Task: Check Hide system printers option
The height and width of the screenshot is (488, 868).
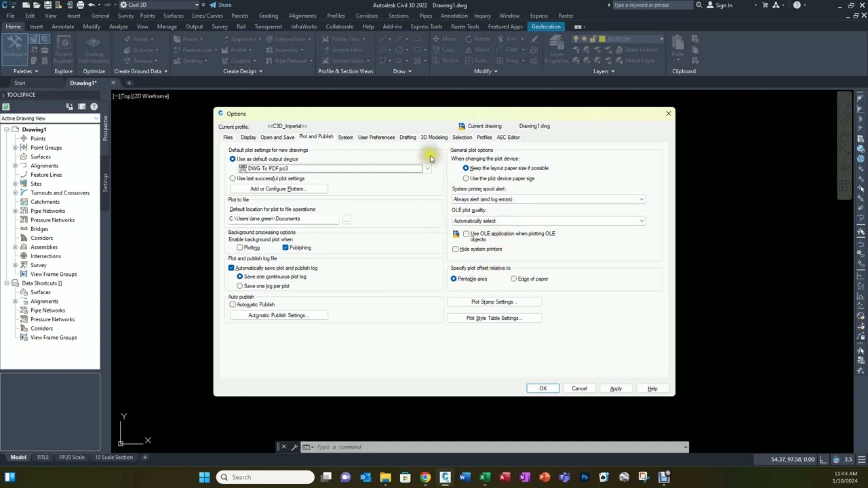Action: tap(456, 249)
